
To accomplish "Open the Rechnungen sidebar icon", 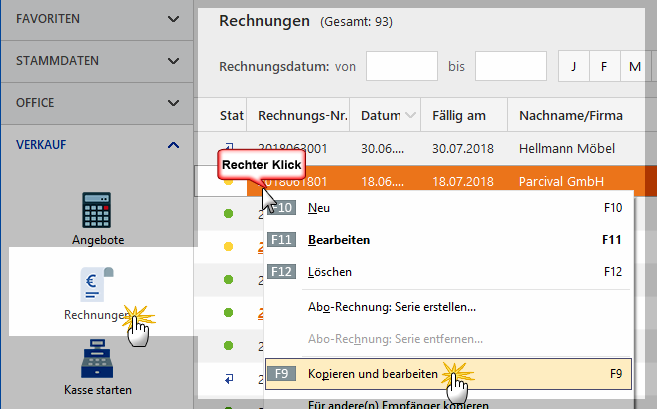I will click(97, 285).
